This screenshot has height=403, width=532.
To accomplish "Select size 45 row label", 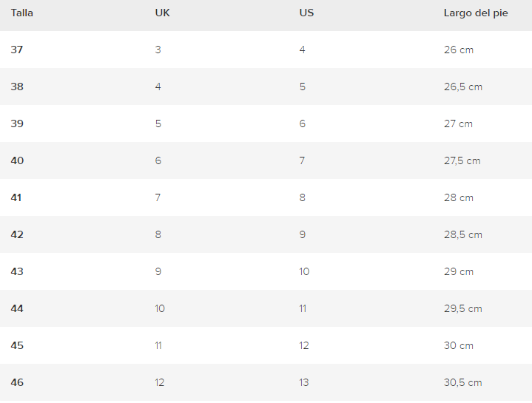I will (x=17, y=345).
